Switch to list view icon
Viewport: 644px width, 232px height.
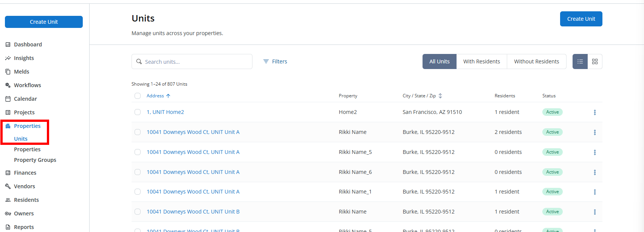pyautogui.click(x=580, y=61)
